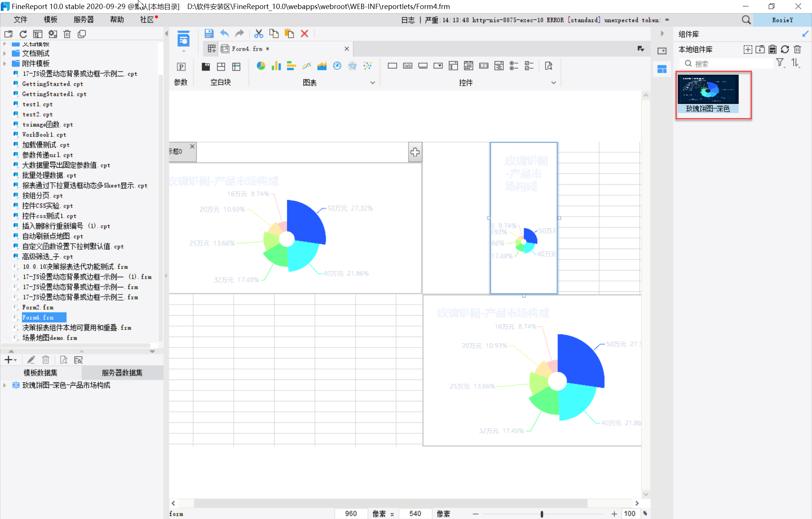812x519 pixels.
Task: Toggle the widget settings side panel button
Action: pos(662,51)
